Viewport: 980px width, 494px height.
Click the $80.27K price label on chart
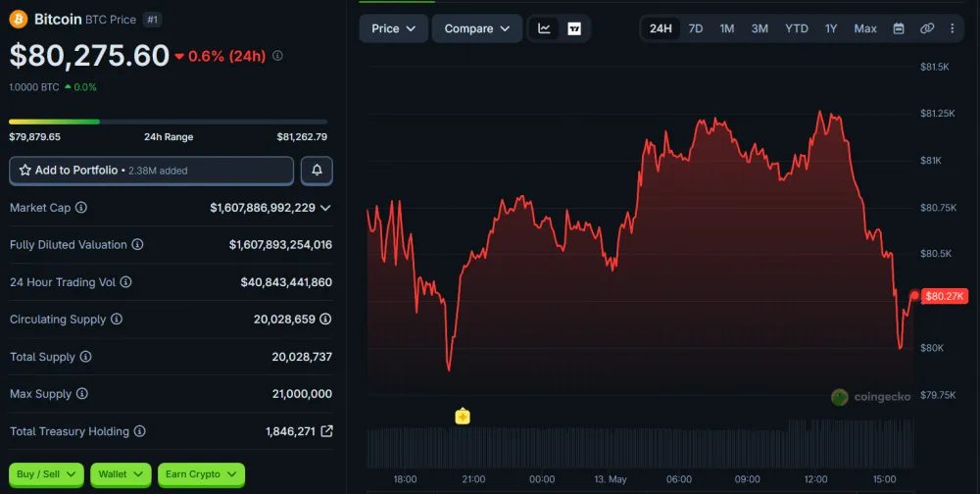pos(945,296)
